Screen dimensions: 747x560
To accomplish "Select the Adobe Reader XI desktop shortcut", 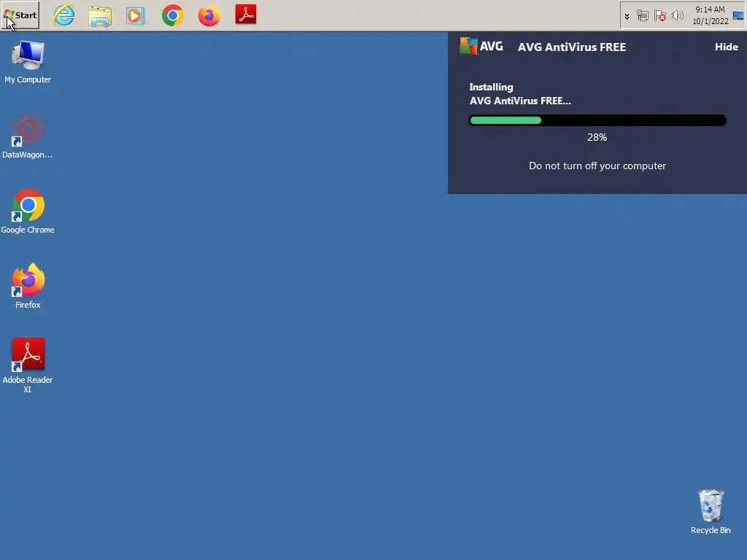I will pyautogui.click(x=28, y=366).
